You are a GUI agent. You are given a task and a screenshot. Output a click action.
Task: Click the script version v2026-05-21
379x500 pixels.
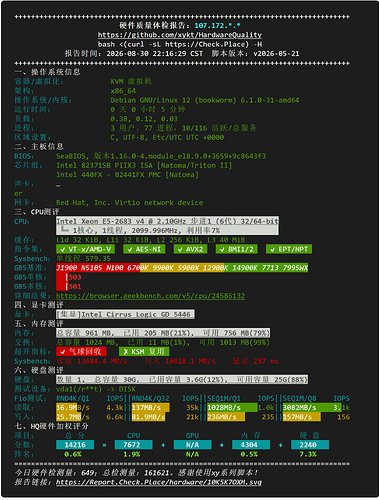tap(276, 54)
